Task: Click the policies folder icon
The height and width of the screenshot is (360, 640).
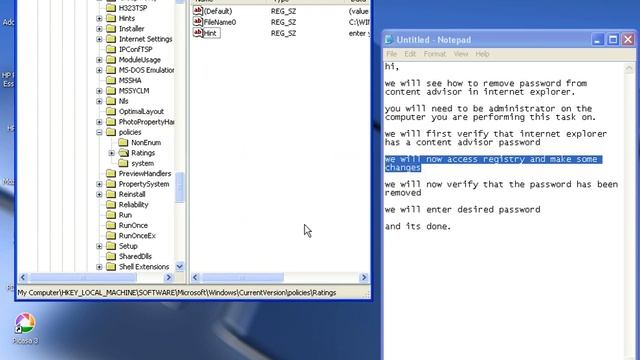Action: (111, 132)
